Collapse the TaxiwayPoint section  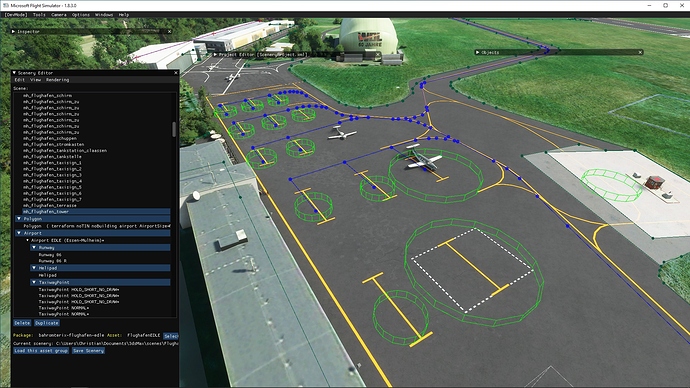pos(34,282)
